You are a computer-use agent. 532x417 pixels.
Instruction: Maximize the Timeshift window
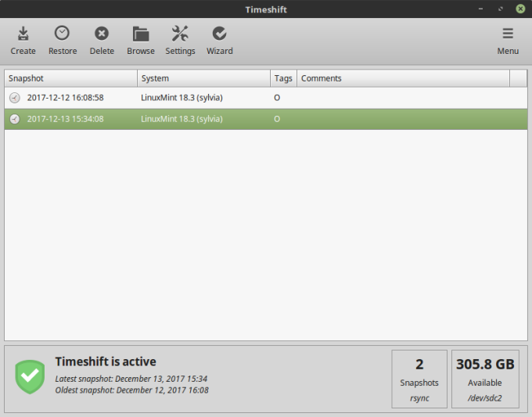click(x=501, y=9)
